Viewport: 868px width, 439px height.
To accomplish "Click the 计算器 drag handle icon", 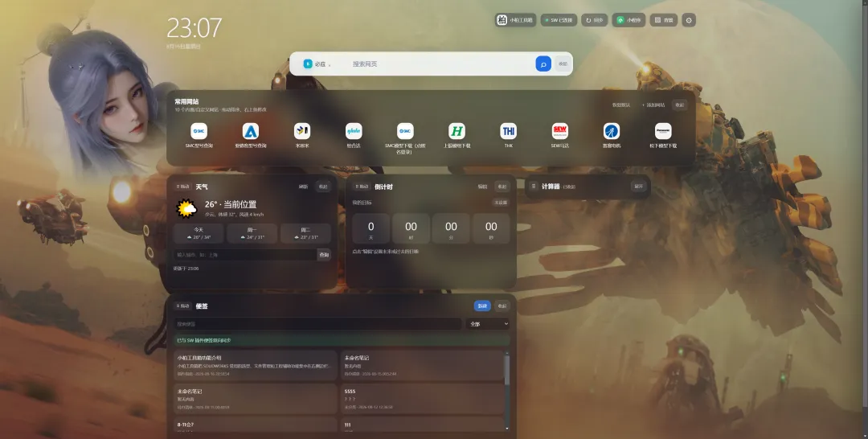I will (534, 187).
